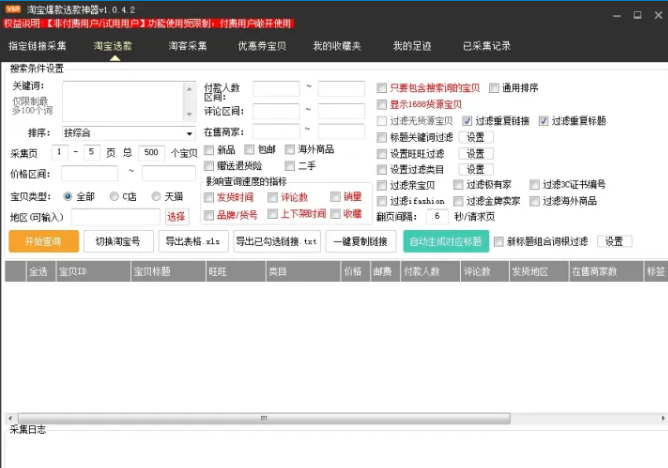Switch to the 淘宝选款 tab
Screen dimensions: 668x468
[x=113, y=46]
